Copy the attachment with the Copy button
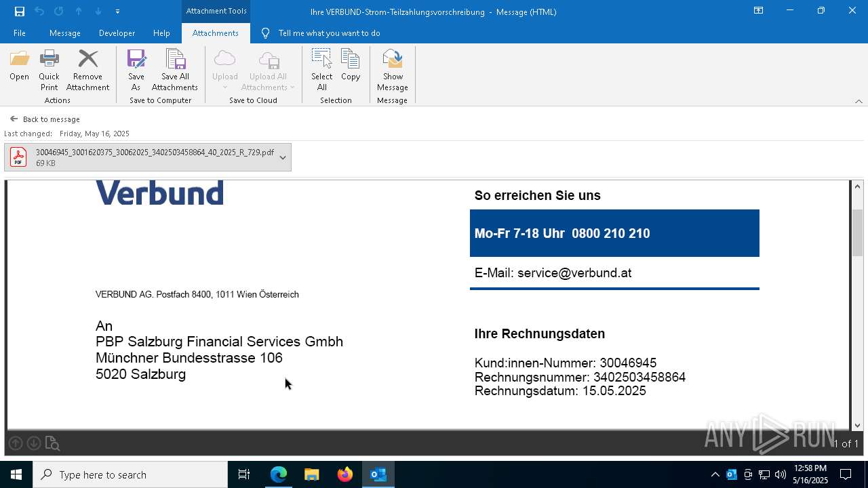 (x=351, y=66)
